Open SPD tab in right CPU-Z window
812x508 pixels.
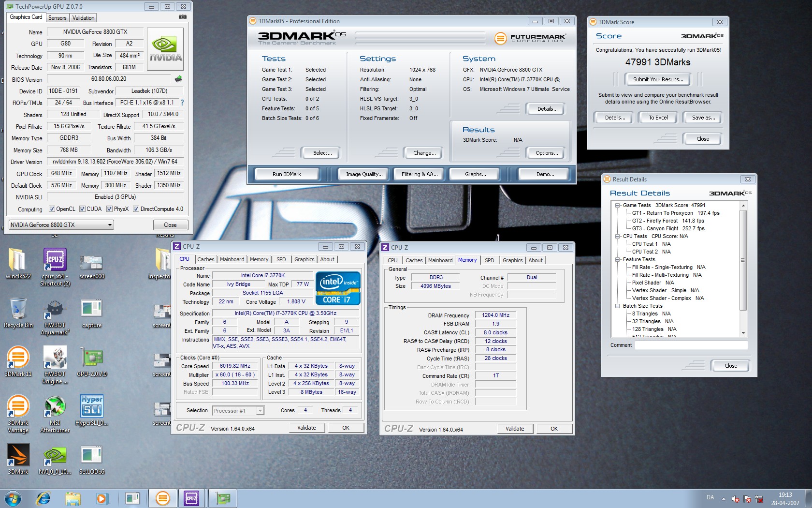click(490, 260)
